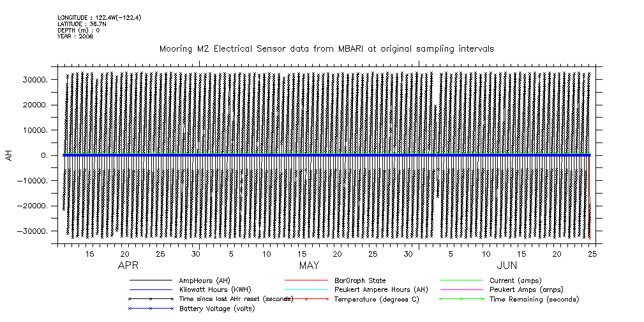Viewport: 644px width, 322px height.
Task: Click the YEAR : 2008 header text
Action: tap(75, 36)
